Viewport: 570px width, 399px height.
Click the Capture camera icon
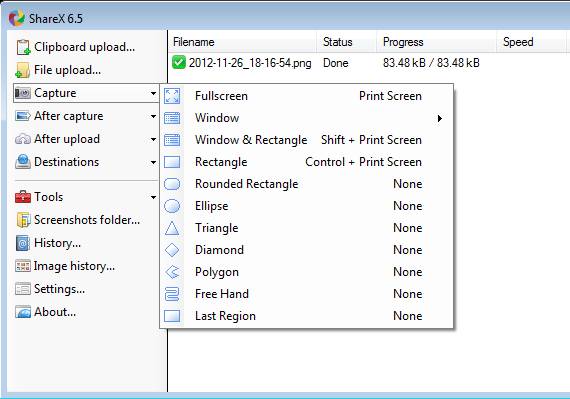pos(23,93)
